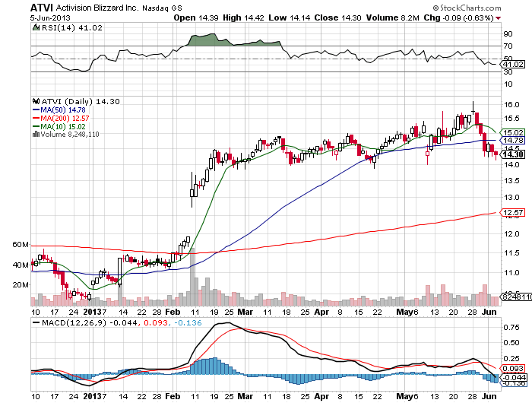Image resolution: width=532 pixels, height=403 pixels.
Task: Click the 'Chg -0.09 (-0.63%)' value
Action: click(x=459, y=17)
